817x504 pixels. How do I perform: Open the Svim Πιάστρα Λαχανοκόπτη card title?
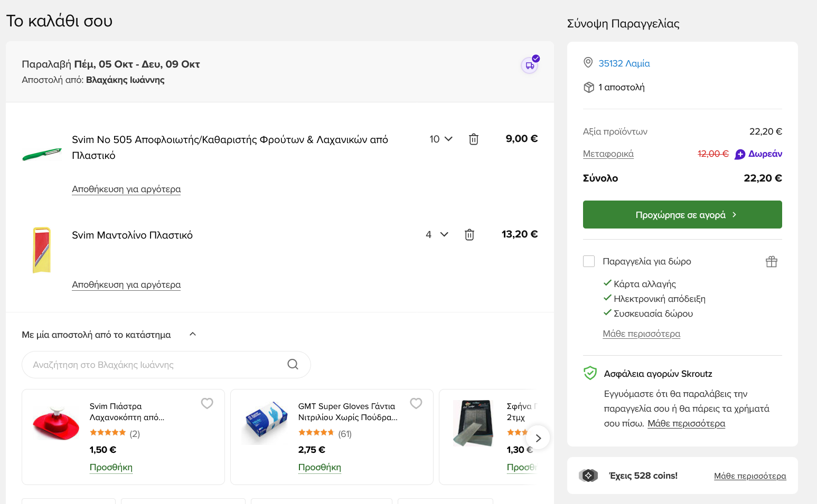(127, 412)
